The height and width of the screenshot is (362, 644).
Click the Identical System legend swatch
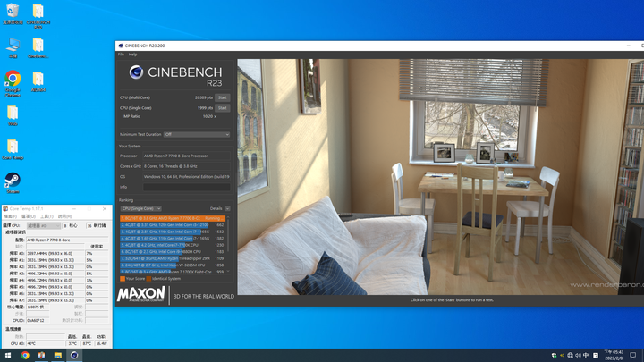tap(148, 279)
